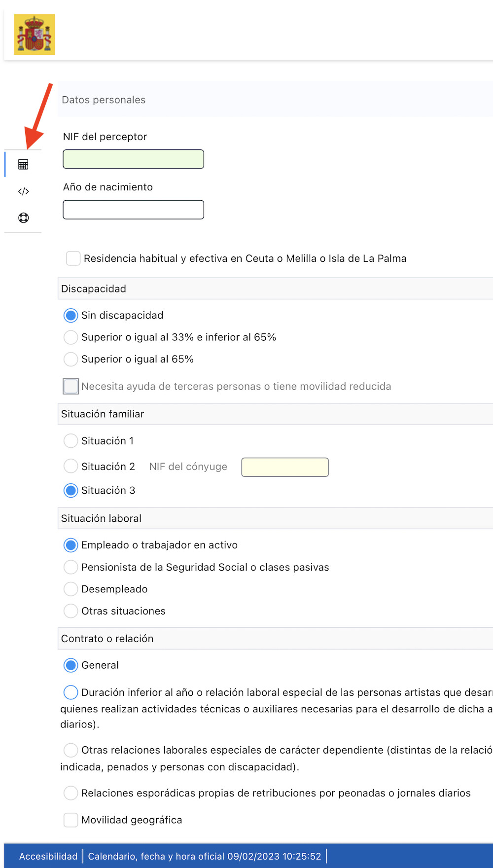Click the NIF del perceptor input field
Screen dimensions: 493x868
point(133,159)
